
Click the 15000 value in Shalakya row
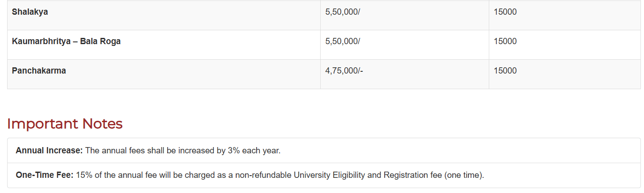click(x=505, y=12)
